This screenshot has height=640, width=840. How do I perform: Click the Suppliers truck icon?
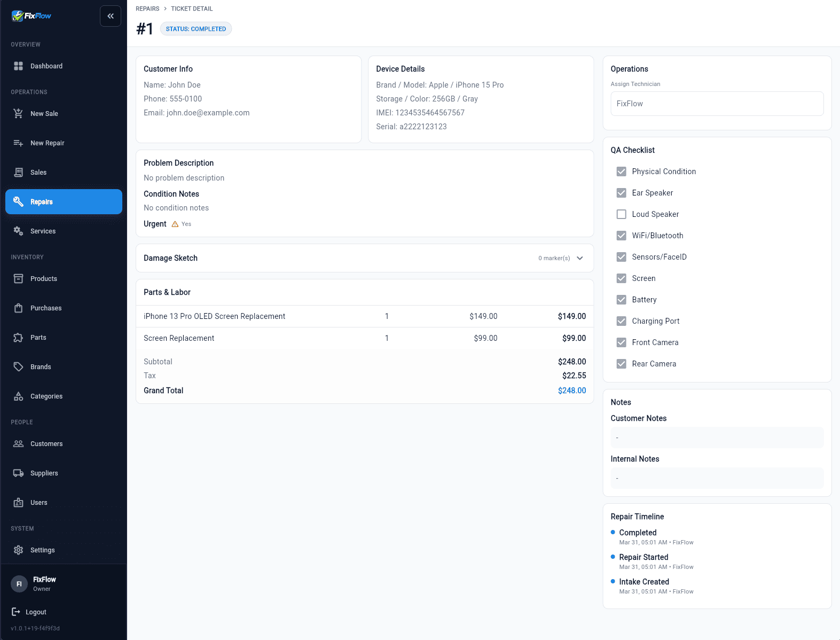click(x=18, y=473)
